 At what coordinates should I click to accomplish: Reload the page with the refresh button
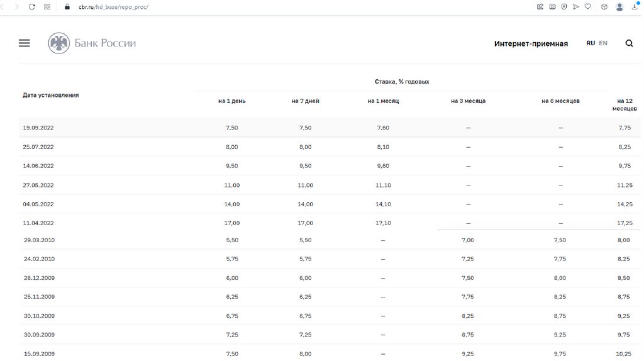(32, 7)
